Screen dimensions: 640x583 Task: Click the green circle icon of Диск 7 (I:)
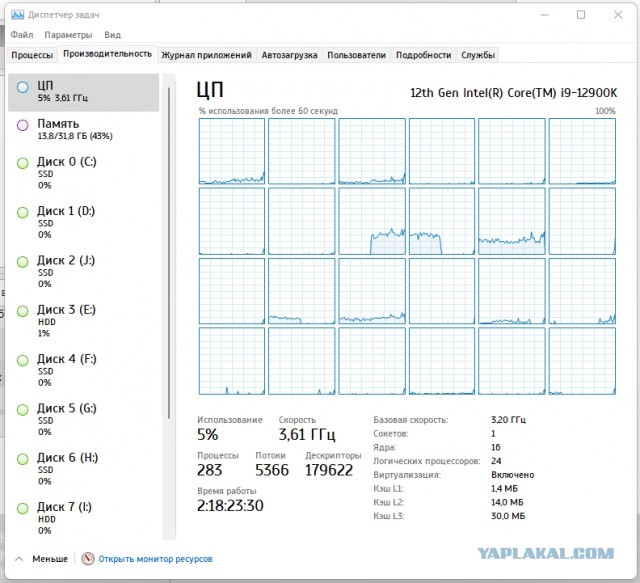pos(22,509)
